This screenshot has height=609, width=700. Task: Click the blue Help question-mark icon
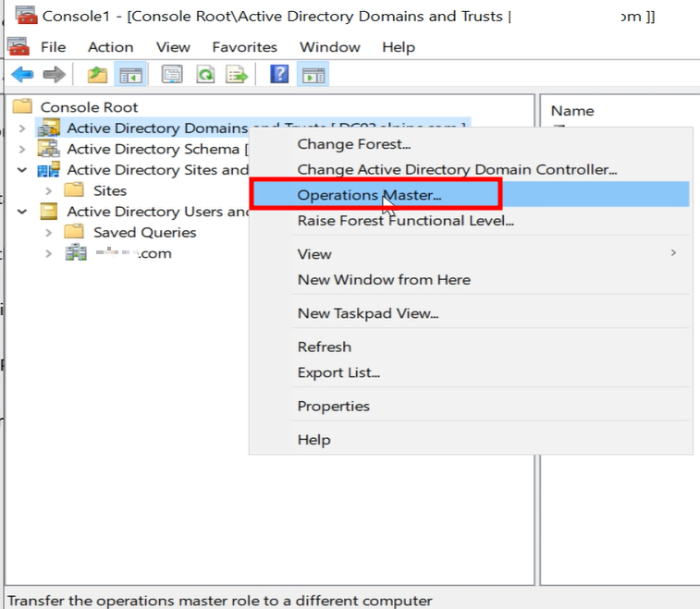279,74
